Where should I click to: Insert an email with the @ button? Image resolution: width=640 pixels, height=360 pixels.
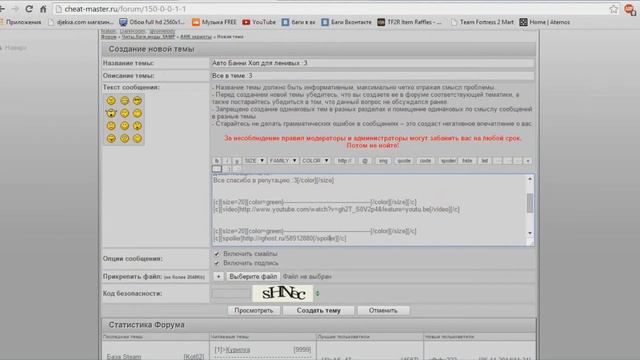tap(365, 161)
